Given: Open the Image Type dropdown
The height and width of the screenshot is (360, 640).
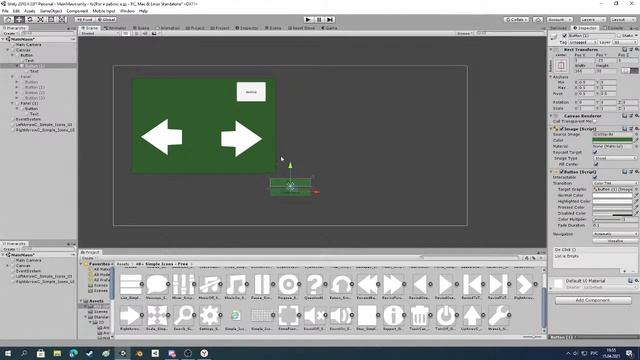Looking at the screenshot, I should [615, 158].
